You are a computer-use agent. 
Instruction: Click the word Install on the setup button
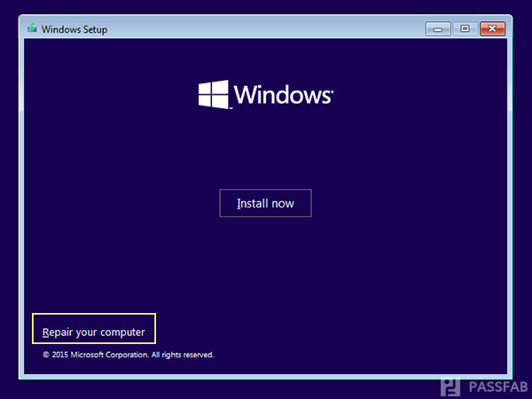tap(252, 203)
